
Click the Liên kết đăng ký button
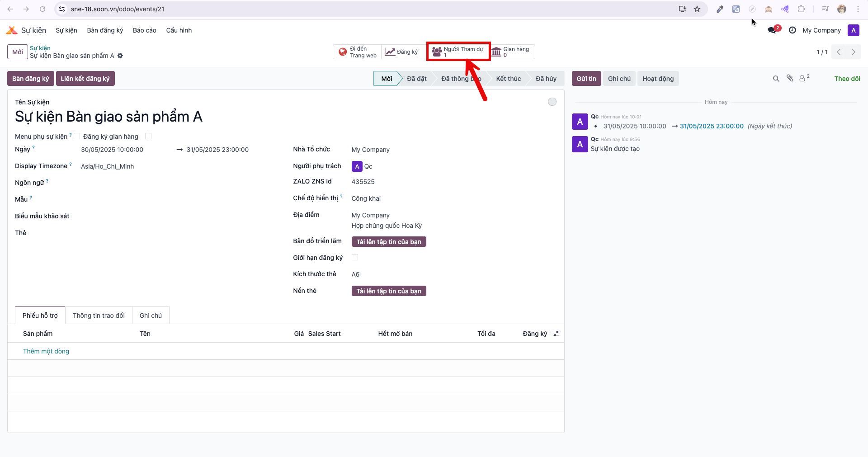point(85,79)
